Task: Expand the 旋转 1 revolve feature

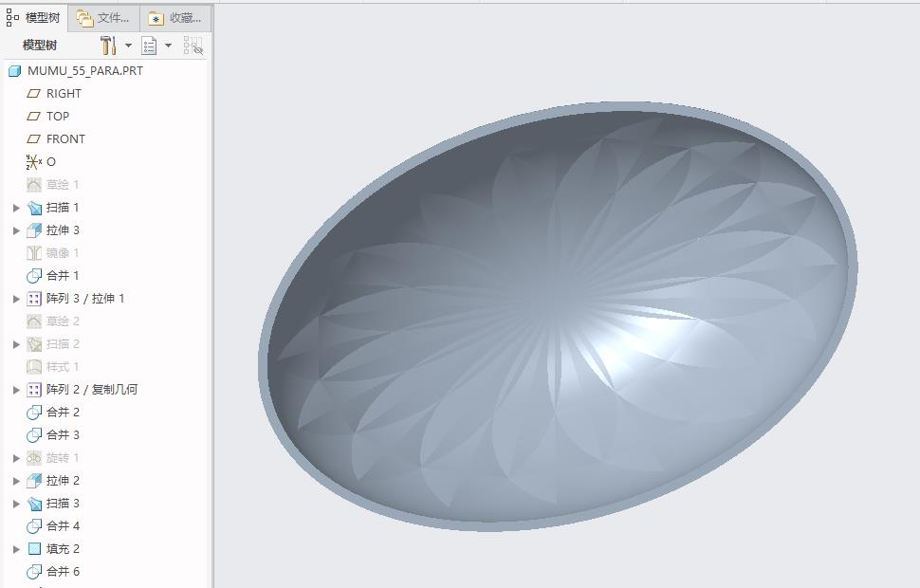Action: [16, 458]
